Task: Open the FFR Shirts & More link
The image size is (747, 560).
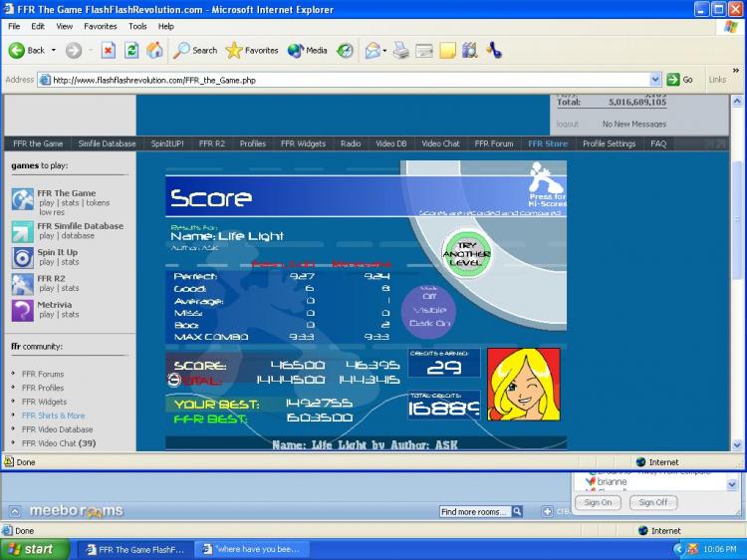Action: click(53, 416)
